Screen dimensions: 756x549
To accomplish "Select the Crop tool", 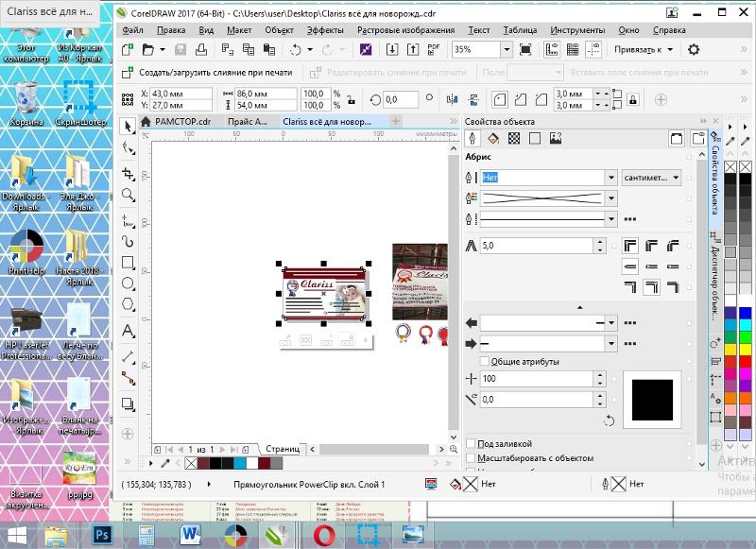I will point(129,172).
